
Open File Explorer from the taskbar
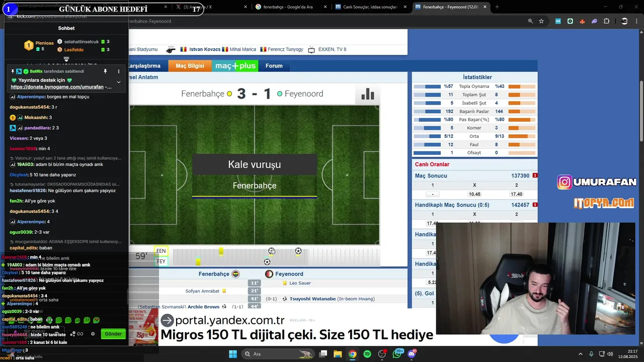coord(338,354)
